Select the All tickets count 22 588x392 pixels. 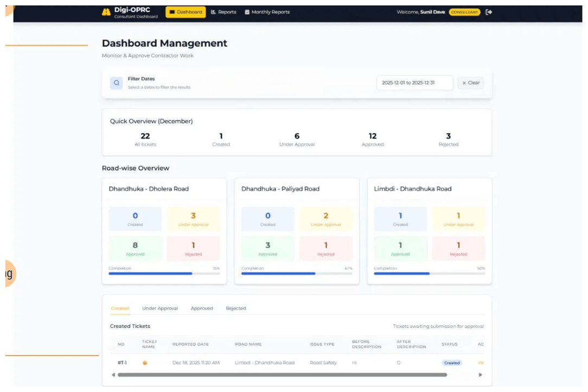coord(145,136)
